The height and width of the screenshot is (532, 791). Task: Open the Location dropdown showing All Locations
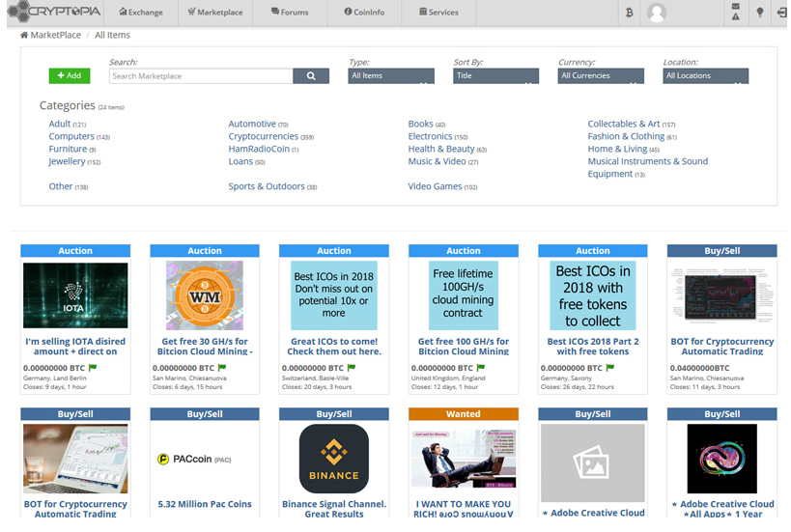[706, 75]
